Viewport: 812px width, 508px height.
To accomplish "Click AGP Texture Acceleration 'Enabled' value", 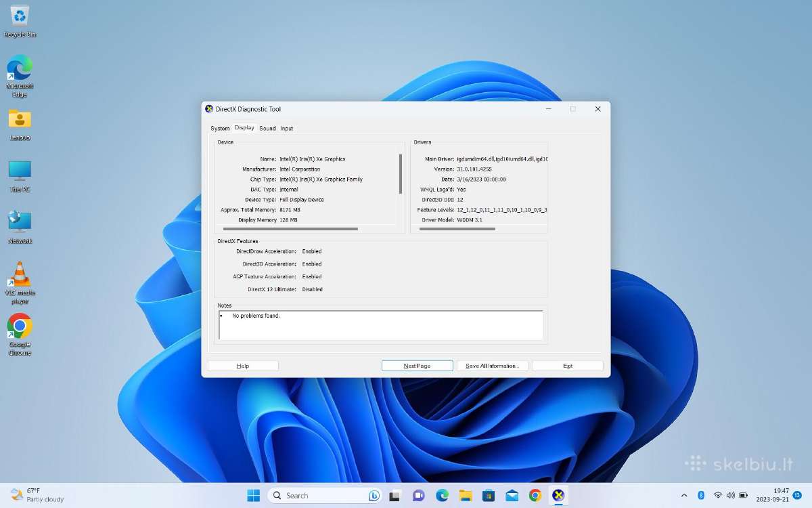I will click(312, 276).
